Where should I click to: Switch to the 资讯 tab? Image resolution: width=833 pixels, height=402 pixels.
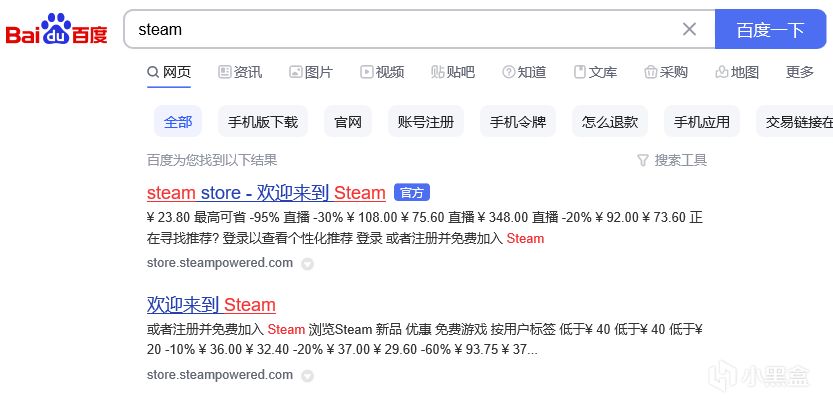tap(240, 72)
